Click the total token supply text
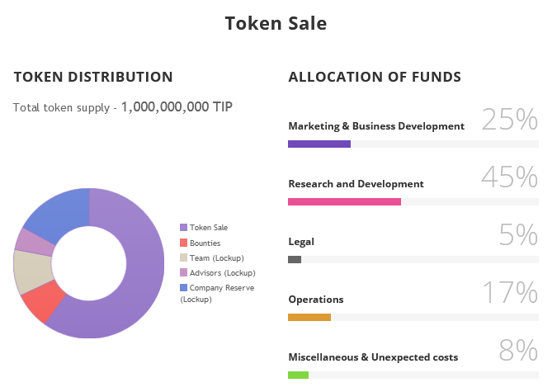557x392 pixels. (123, 107)
